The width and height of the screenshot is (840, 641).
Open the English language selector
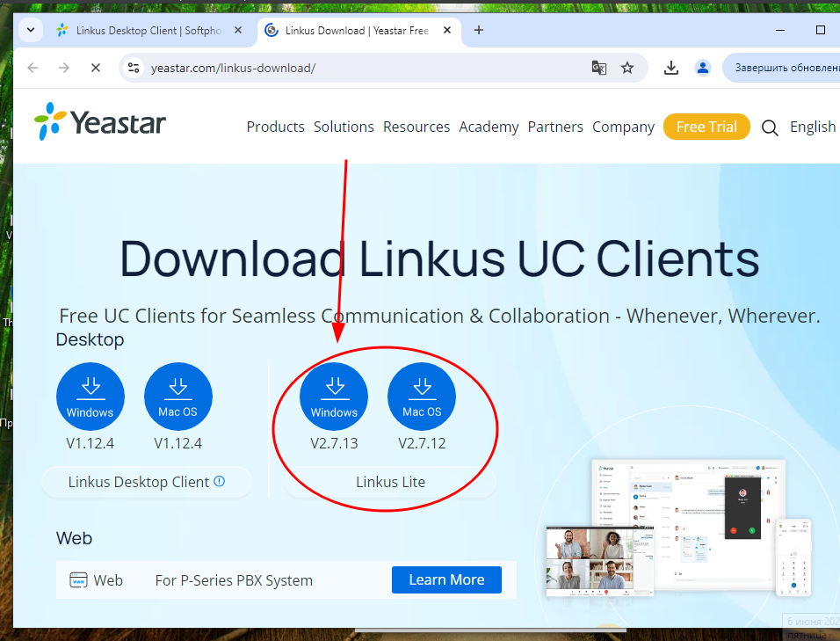pyautogui.click(x=813, y=127)
